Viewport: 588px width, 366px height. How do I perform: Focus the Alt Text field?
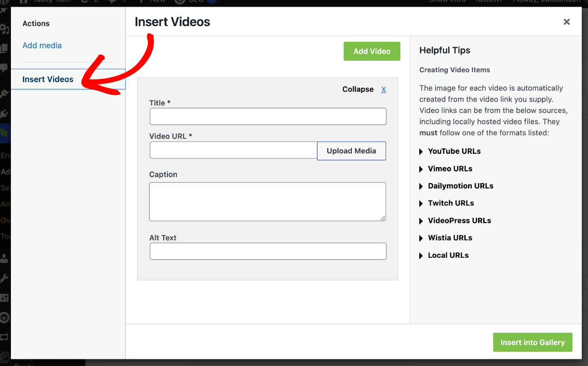268,252
